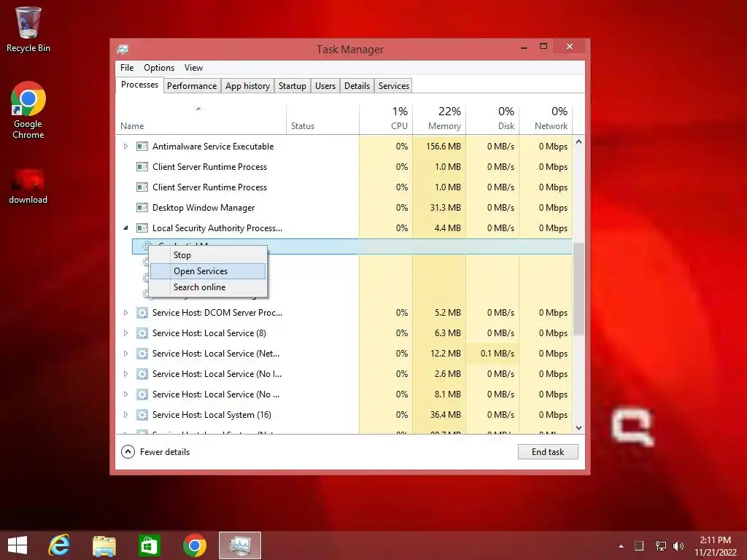Open the Action Center flag tray icon
The image size is (747, 560).
(639, 546)
